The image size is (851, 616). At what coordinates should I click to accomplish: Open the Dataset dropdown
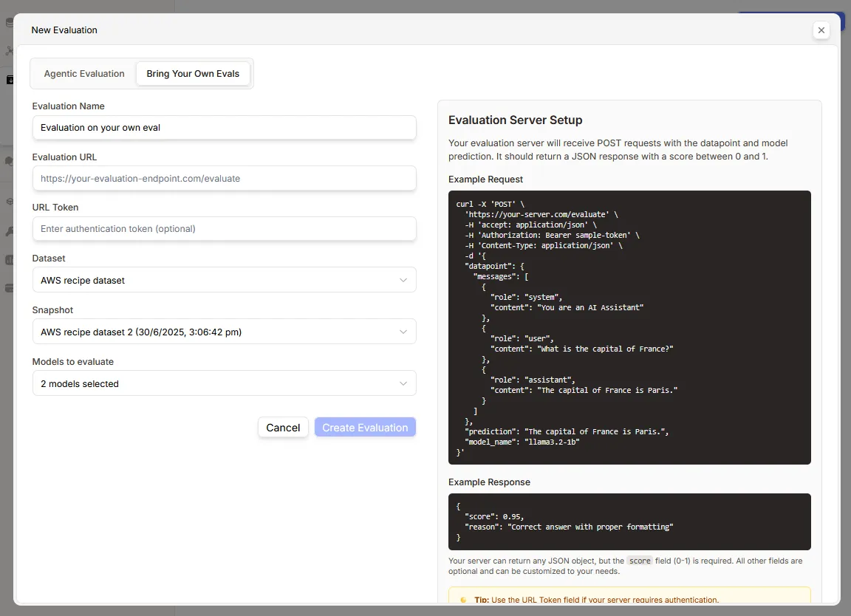224,279
